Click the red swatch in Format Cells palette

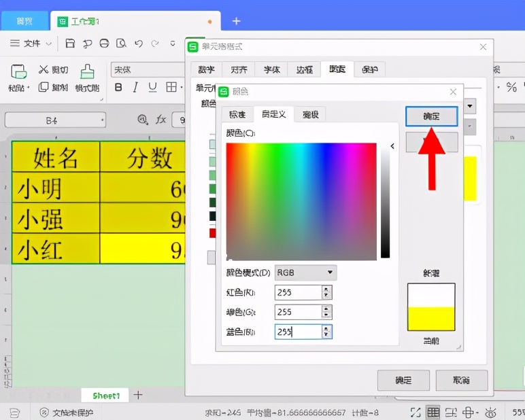coord(213,233)
